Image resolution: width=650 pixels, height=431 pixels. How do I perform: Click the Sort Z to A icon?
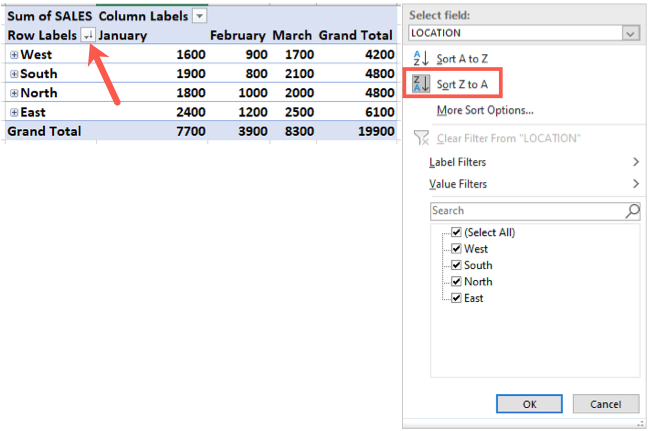pyautogui.click(x=421, y=84)
